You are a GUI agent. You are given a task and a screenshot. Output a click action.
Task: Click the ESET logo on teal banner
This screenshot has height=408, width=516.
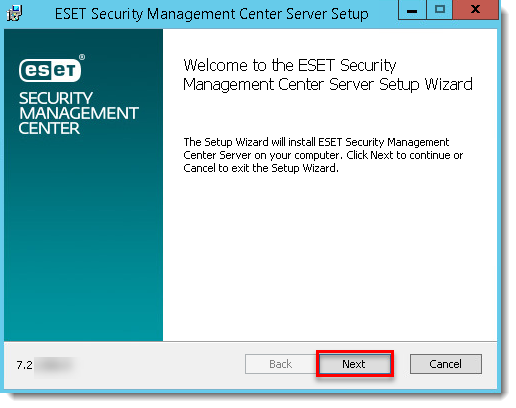click(50, 70)
